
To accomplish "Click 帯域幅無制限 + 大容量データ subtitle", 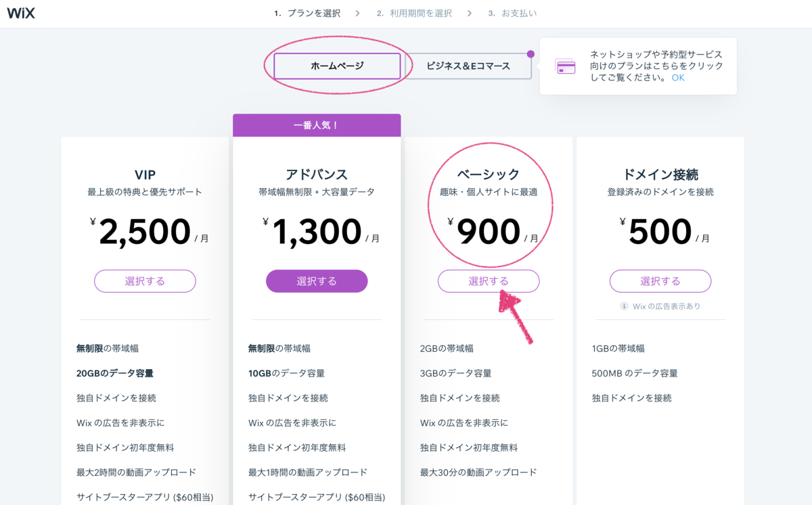I will pyautogui.click(x=317, y=192).
